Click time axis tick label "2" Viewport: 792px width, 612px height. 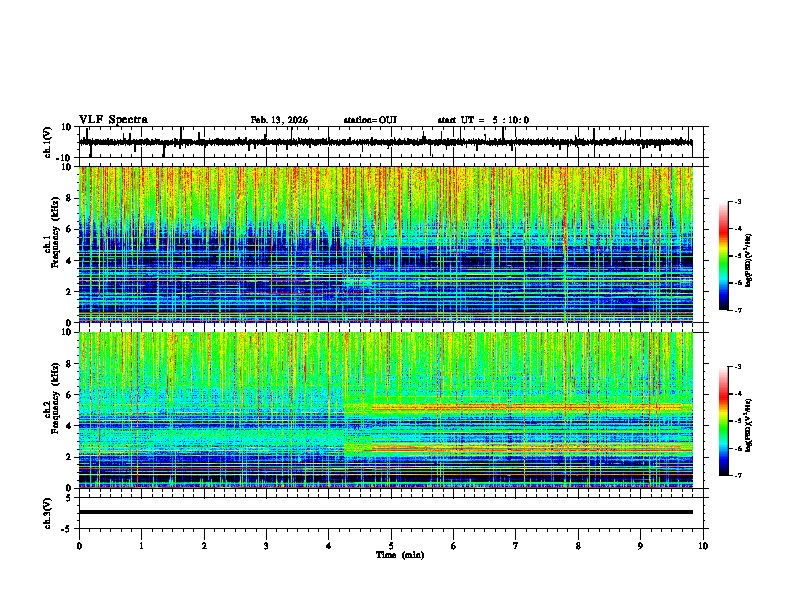pyautogui.click(x=204, y=546)
